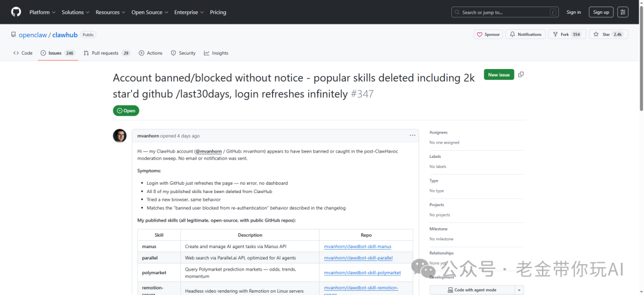Click the Assignees sidebar heading
The image size is (644, 295).
point(439,132)
